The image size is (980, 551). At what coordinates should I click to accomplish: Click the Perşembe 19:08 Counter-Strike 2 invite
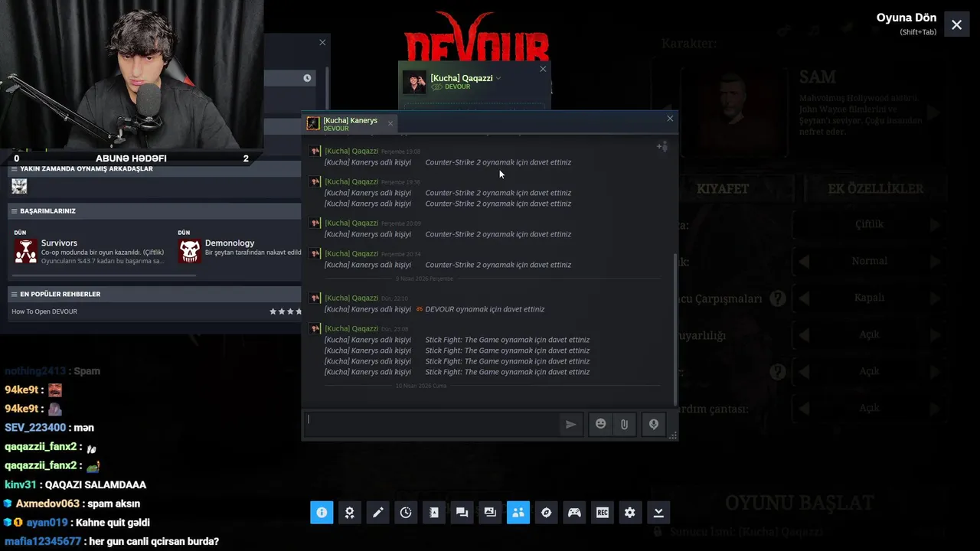click(448, 162)
